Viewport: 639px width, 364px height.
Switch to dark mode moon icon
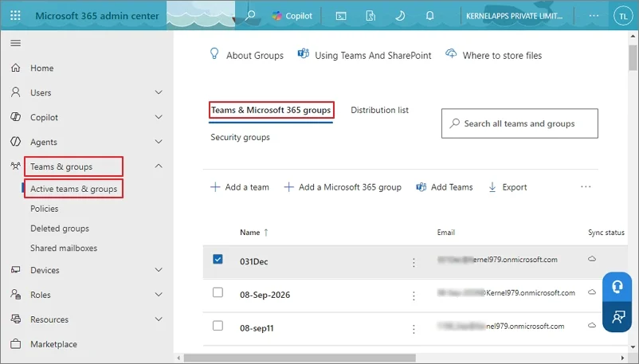(400, 16)
